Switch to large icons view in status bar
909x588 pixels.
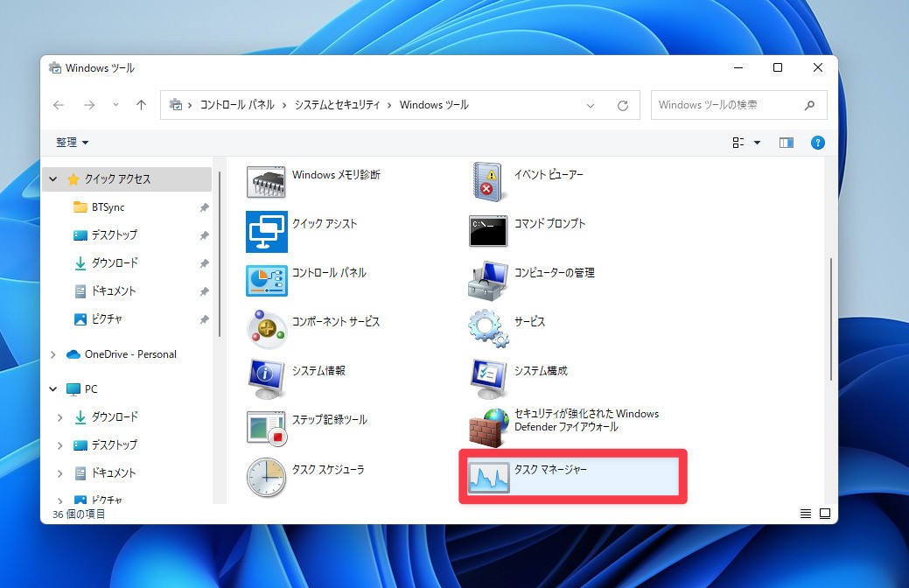825,514
